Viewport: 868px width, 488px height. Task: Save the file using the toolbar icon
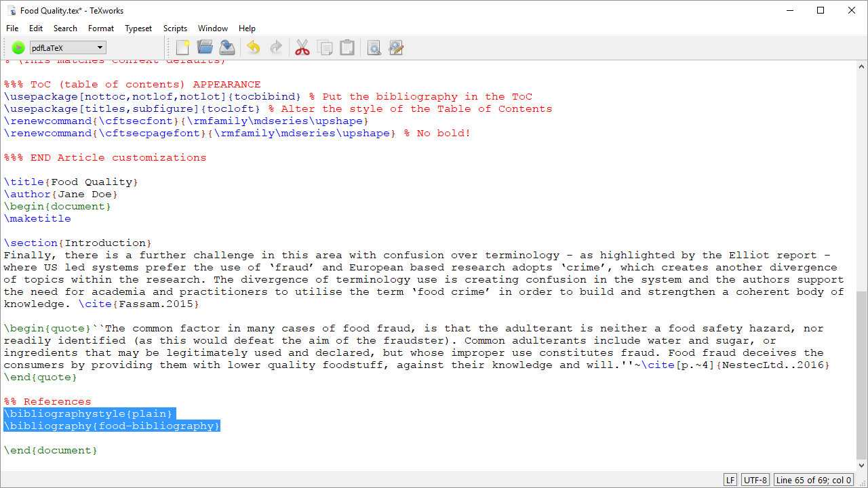pos(227,47)
